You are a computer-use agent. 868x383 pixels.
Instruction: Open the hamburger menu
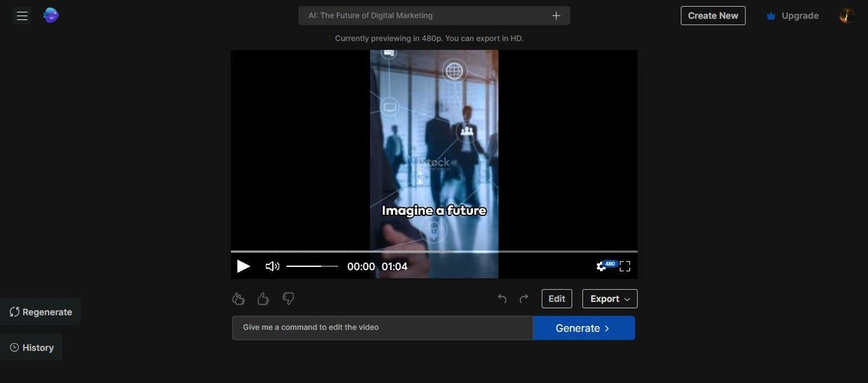point(22,16)
